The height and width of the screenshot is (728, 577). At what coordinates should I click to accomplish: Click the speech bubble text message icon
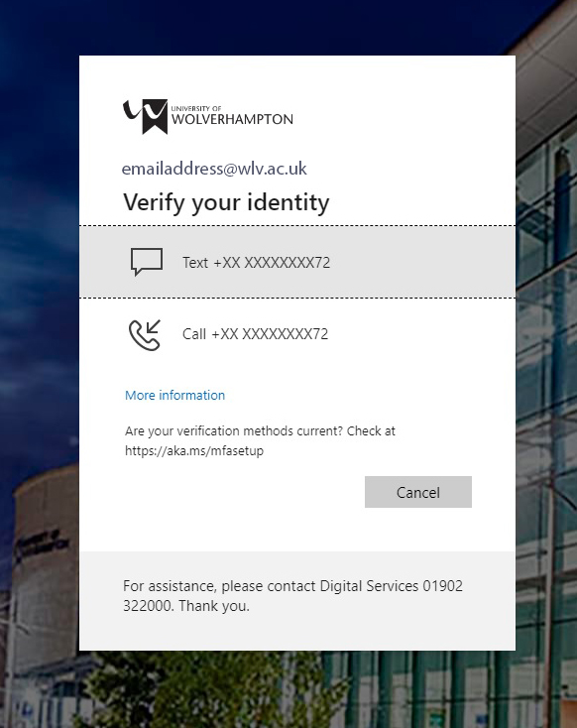point(147,262)
